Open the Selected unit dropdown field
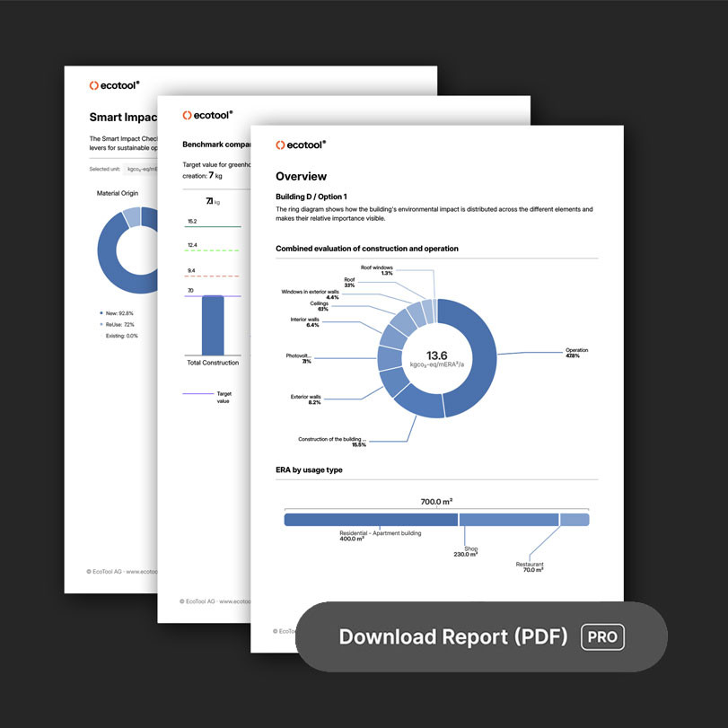The image size is (728, 728). coord(142,169)
